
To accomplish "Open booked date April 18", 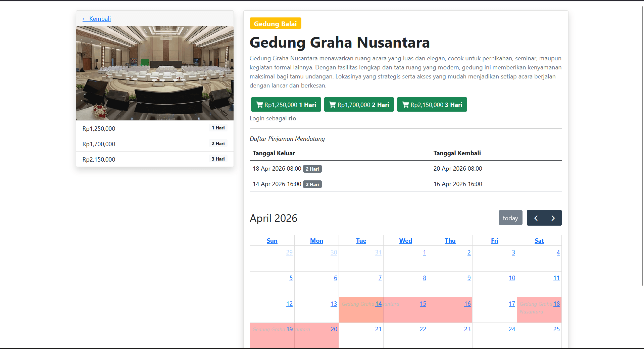I will coord(556,304).
